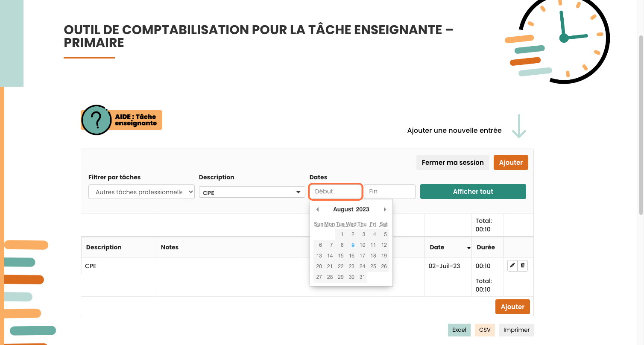This screenshot has height=345, width=644.
Task: Pick day 15 in the date picker
Action: (x=340, y=256)
